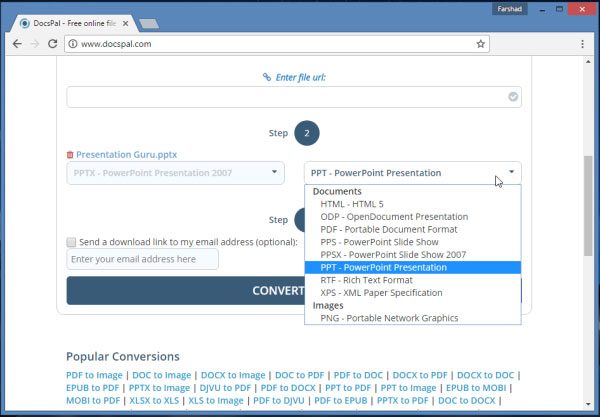Click the link icon beside Enter file url
The image size is (600, 417).
pyautogui.click(x=267, y=77)
